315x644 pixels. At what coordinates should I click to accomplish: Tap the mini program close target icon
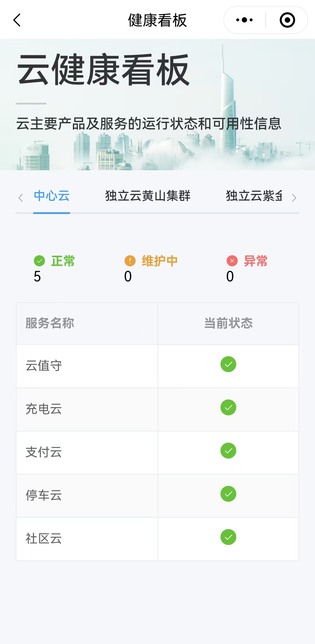(x=287, y=20)
